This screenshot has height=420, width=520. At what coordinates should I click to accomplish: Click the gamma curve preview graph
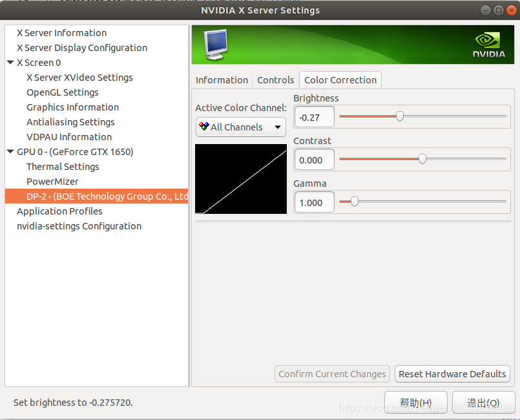click(x=241, y=179)
